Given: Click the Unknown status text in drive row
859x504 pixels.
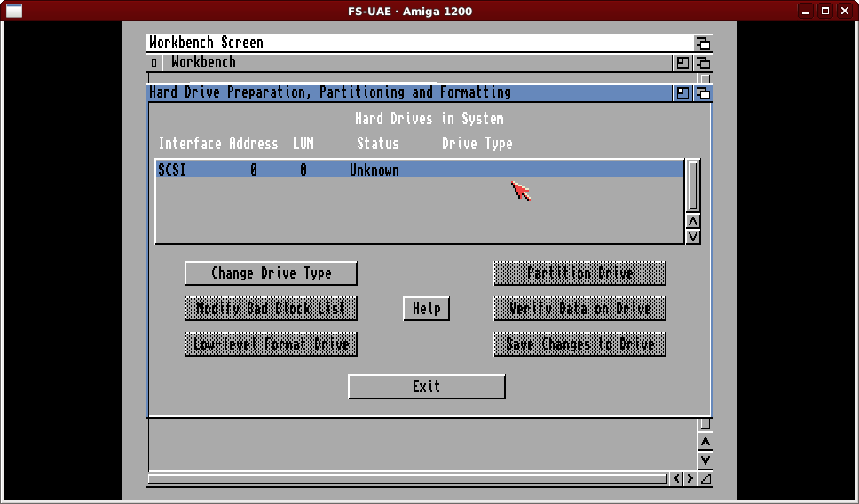Looking at the screenshot, I should click(374, 169).
